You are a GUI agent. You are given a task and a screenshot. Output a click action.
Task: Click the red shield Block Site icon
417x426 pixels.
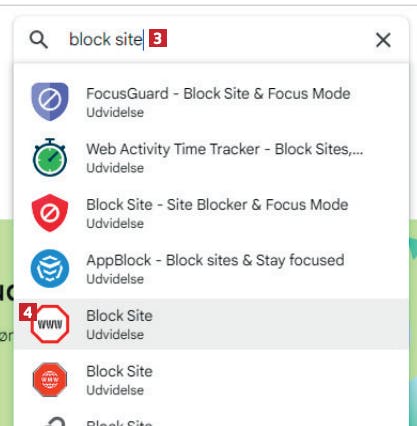pos(50,213)
